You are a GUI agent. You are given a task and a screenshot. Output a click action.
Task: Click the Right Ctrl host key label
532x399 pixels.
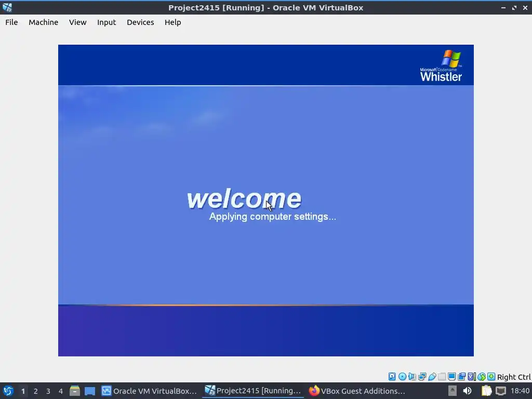point(514,377)
